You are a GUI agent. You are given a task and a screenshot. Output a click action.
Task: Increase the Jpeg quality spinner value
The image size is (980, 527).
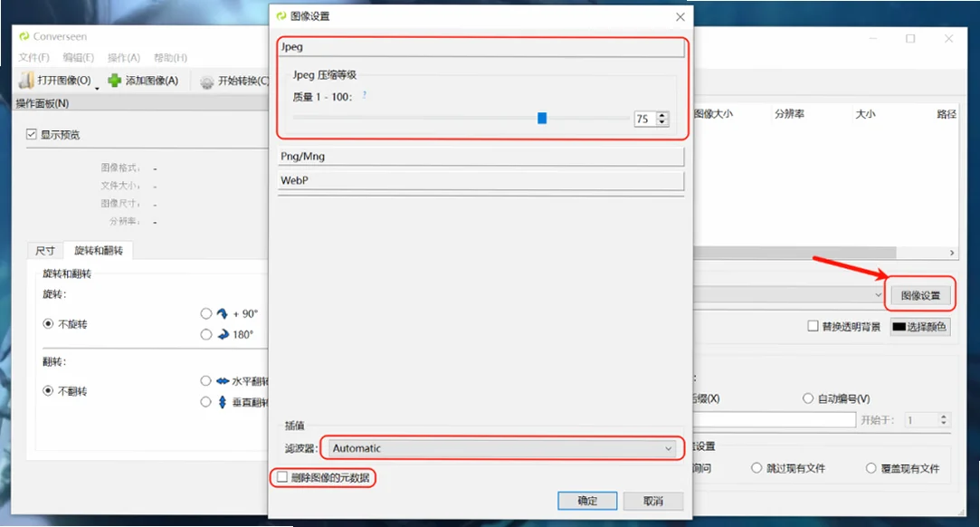[x=662, y=115]
